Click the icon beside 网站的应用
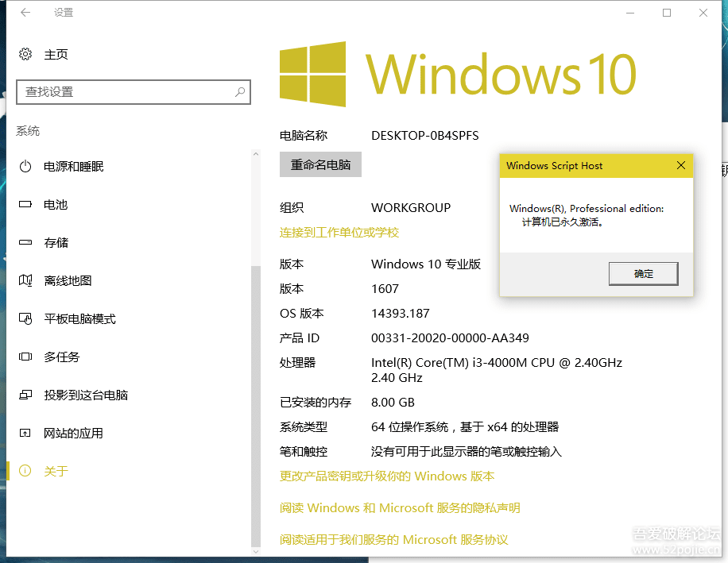This screenshot has width=728, height=563. (25, 433)
